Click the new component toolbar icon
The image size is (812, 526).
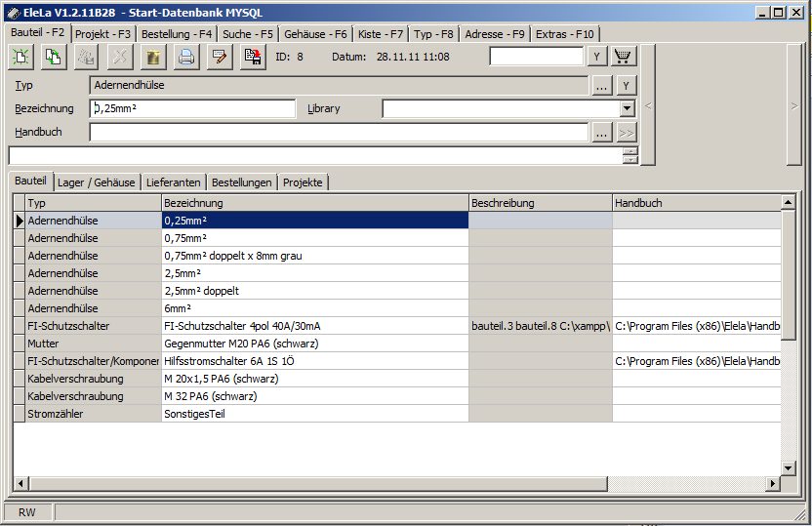click(x=20, y=57)
